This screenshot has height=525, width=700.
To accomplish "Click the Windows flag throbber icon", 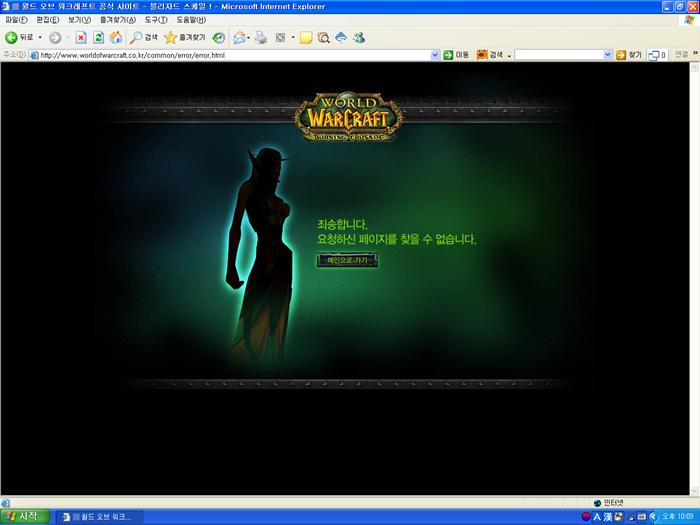I will 690,20.
